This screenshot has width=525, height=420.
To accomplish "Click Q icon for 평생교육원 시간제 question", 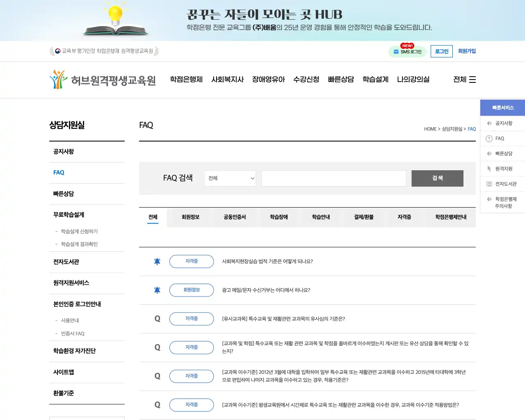I will (x=157, y=405).
